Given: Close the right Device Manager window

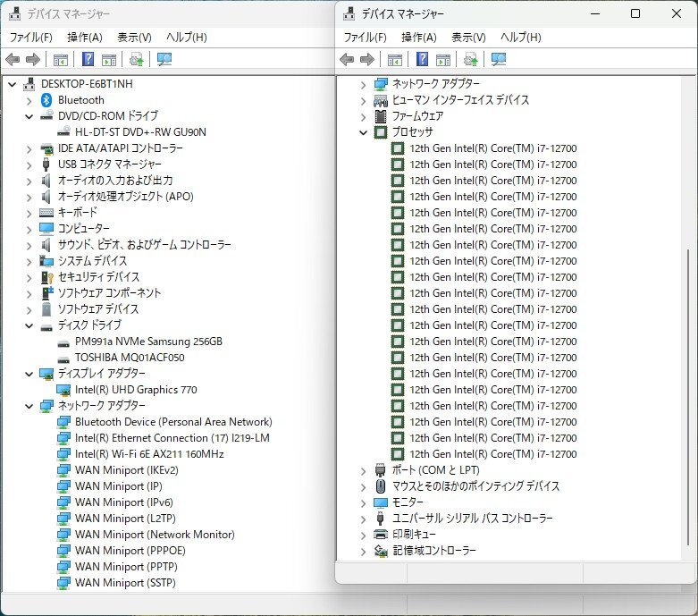Looking at the screenshot, I should pos(677,13).
